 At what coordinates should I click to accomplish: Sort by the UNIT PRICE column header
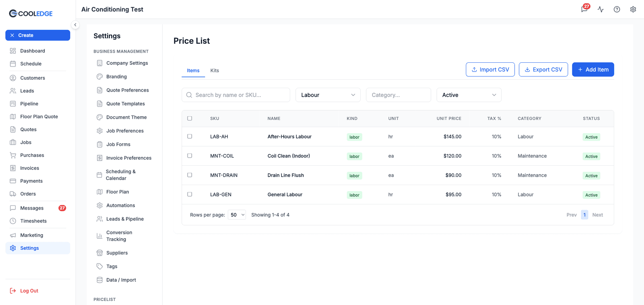[449, 119]
